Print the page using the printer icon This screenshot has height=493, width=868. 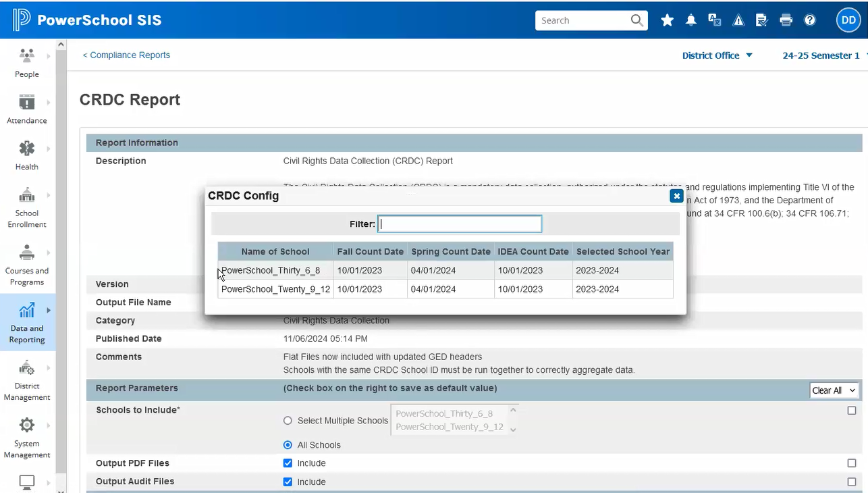coord(786,20)
